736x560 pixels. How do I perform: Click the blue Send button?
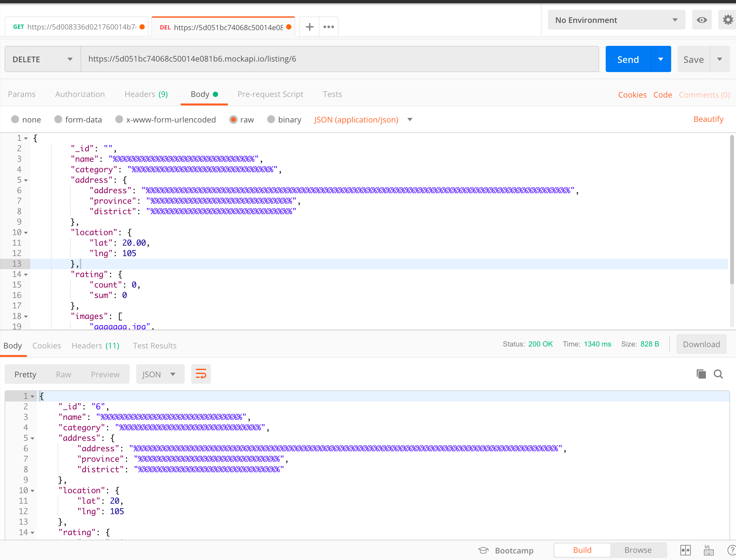pyautogui.click(x=628, y=59)
